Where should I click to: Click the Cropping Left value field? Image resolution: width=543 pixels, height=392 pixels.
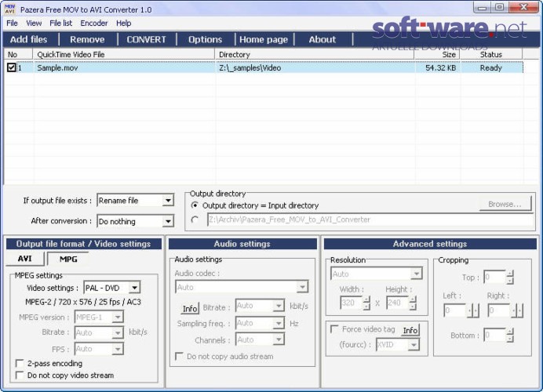(x=455, y=310)
